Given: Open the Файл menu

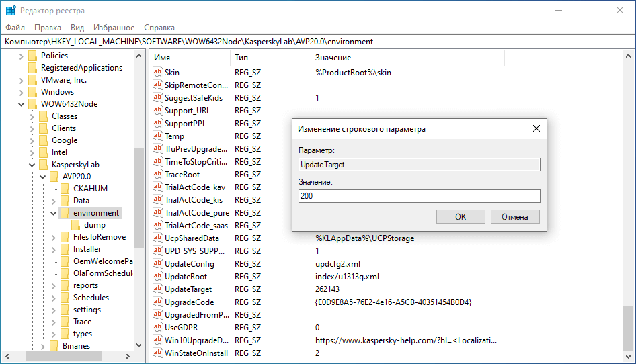Looking at the screenshot, I should (x=15, y=27).
